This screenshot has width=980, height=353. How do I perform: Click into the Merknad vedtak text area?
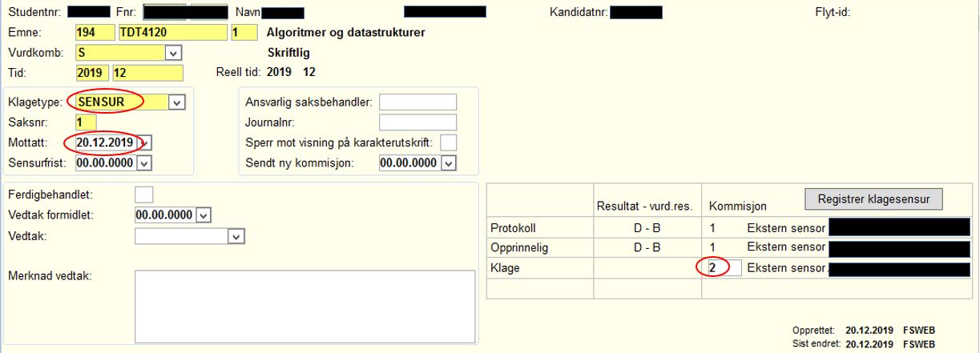pyautogui.click(x=304, y=307)
